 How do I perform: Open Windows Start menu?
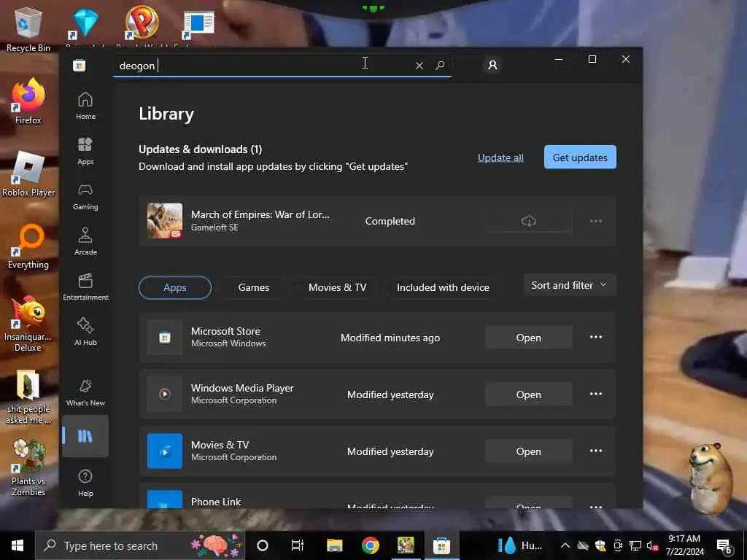coord(18,545)
